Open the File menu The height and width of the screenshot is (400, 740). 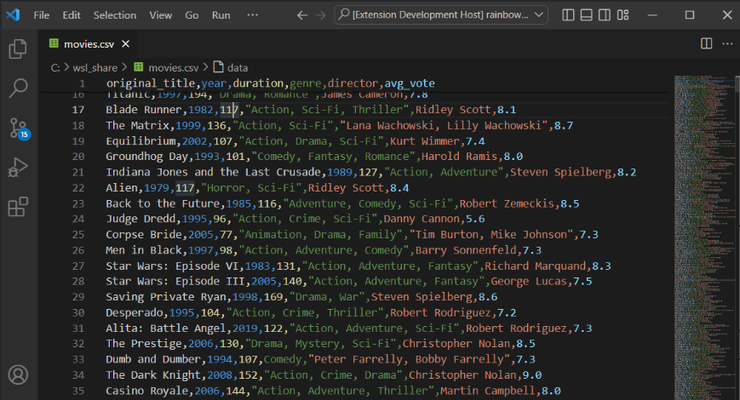click(42, 15)
